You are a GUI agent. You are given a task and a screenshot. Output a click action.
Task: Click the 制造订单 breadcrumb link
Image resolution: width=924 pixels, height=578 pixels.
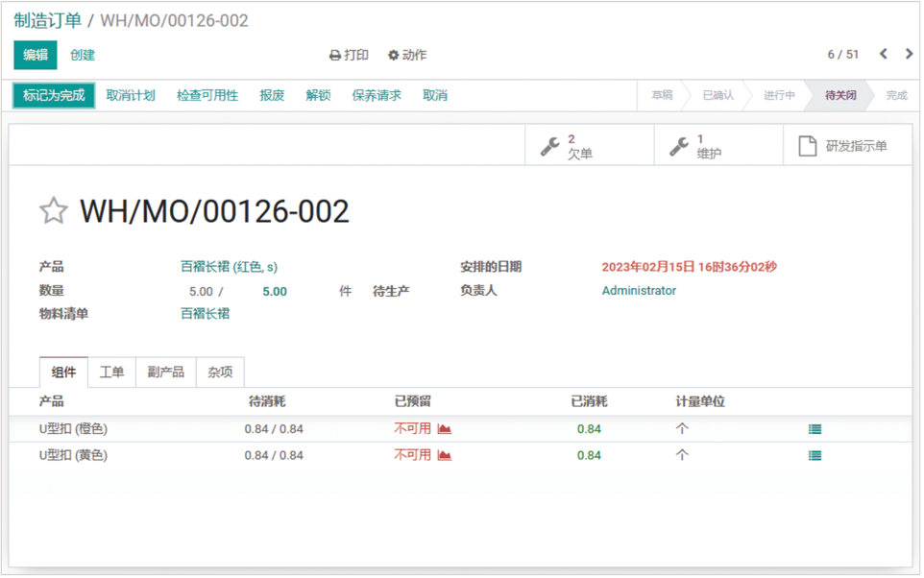pyautogui.click(x=48, y=20)
